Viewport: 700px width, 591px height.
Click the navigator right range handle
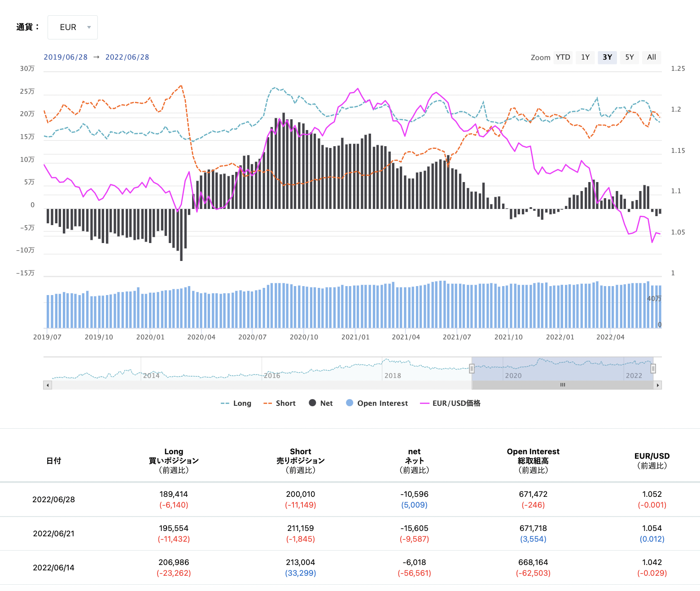(653, 369)
